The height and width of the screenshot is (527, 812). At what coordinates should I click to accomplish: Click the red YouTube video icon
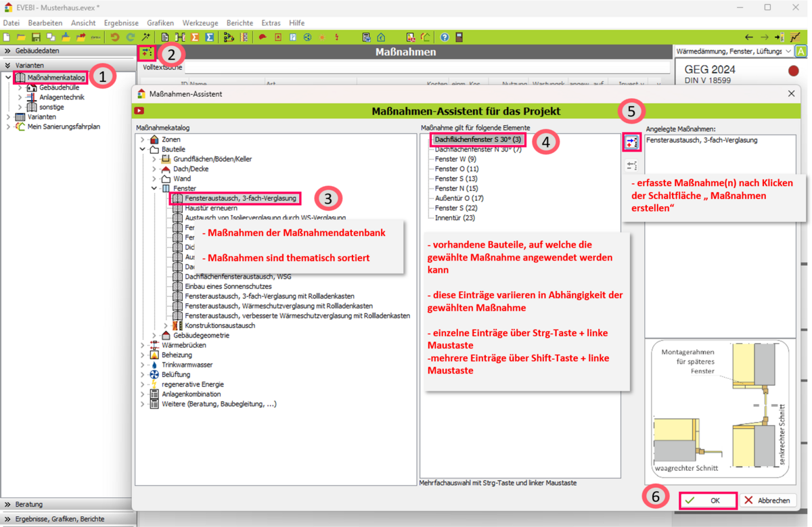(139, 111)
